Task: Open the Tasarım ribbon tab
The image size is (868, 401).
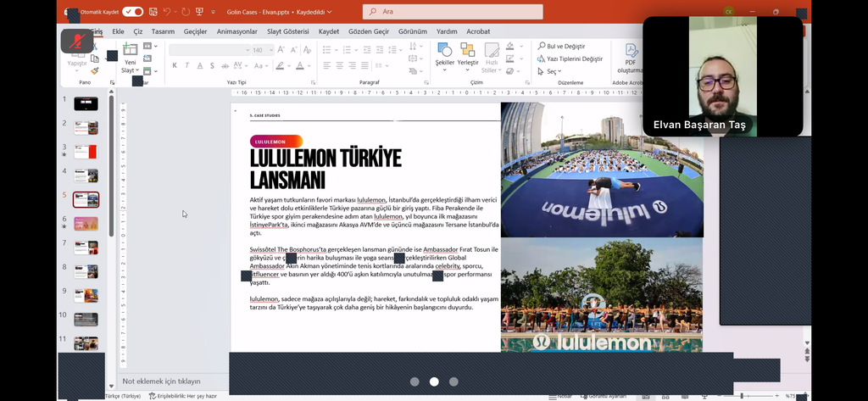Action: point(163,31)
